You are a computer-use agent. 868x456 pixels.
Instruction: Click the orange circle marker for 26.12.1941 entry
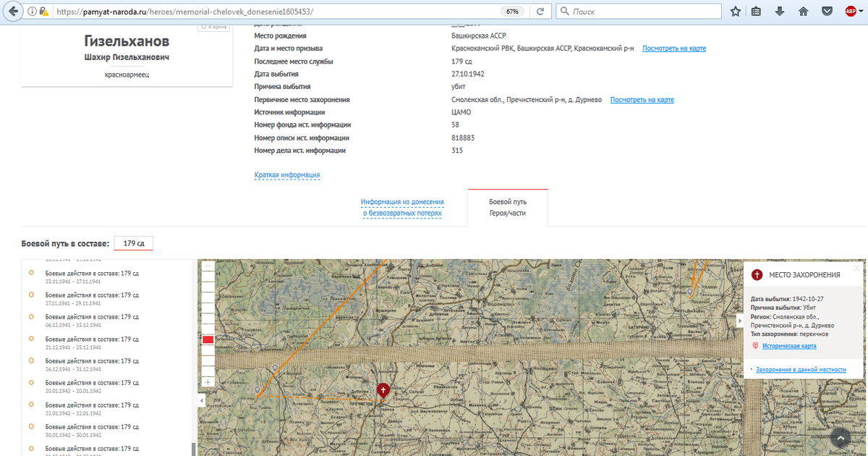pyautogui.click(x=31, y=360)
